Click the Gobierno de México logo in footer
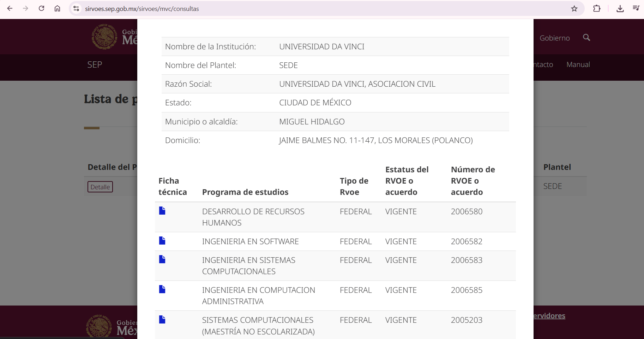 tap(112, 326)
